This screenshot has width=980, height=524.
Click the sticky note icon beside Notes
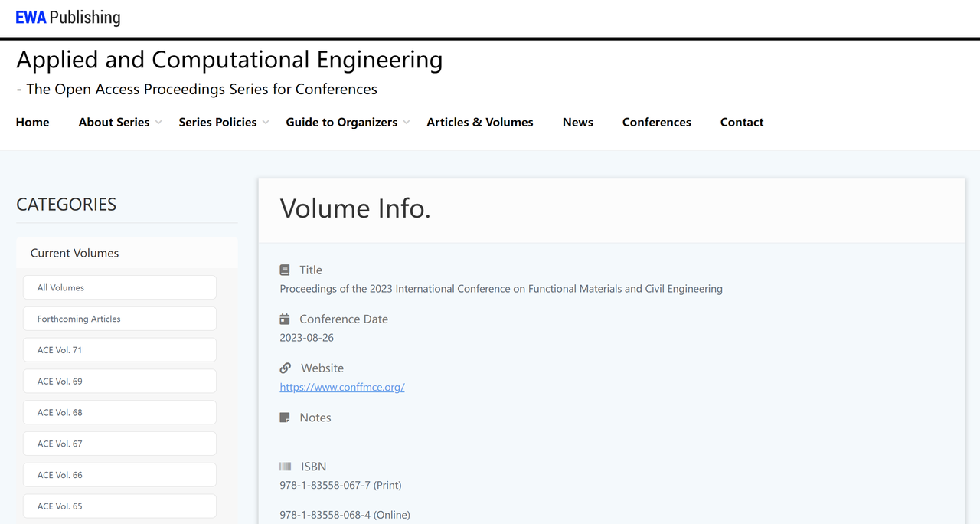[x=285, y=418]
